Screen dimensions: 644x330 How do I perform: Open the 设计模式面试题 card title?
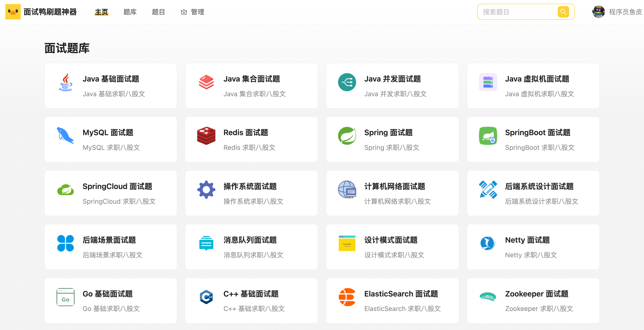pyautogui.click(x=391, y=240)
